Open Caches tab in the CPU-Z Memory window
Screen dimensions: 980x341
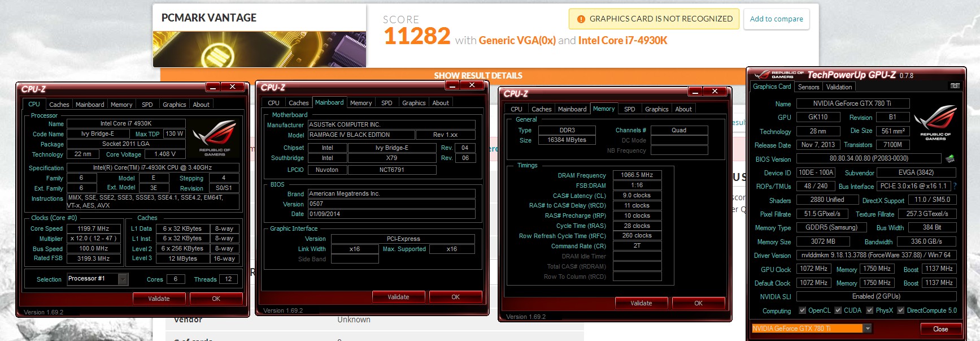click(x=541, y=109)
